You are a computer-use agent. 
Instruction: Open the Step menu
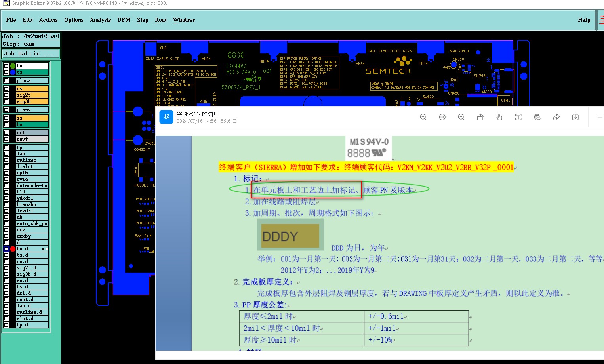click(143, 20)
